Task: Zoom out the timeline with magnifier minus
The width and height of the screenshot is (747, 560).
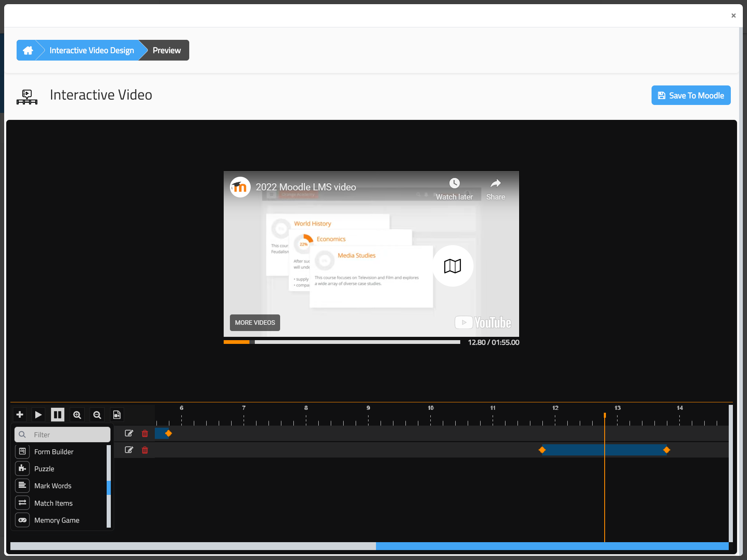Action: (97, 414)
